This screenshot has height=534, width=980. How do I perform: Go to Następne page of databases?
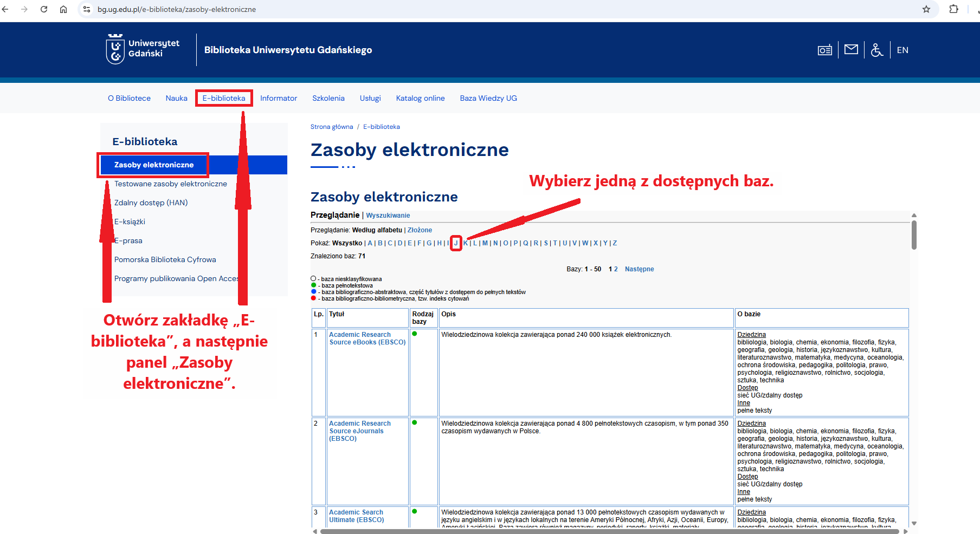pyautogui.click(x=639, y=269)
